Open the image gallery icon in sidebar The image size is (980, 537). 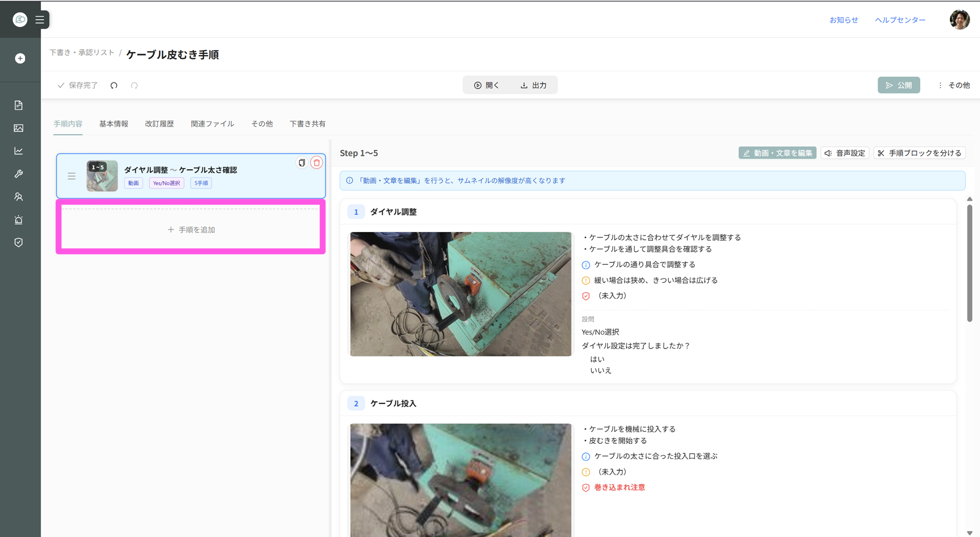(19, 128)
